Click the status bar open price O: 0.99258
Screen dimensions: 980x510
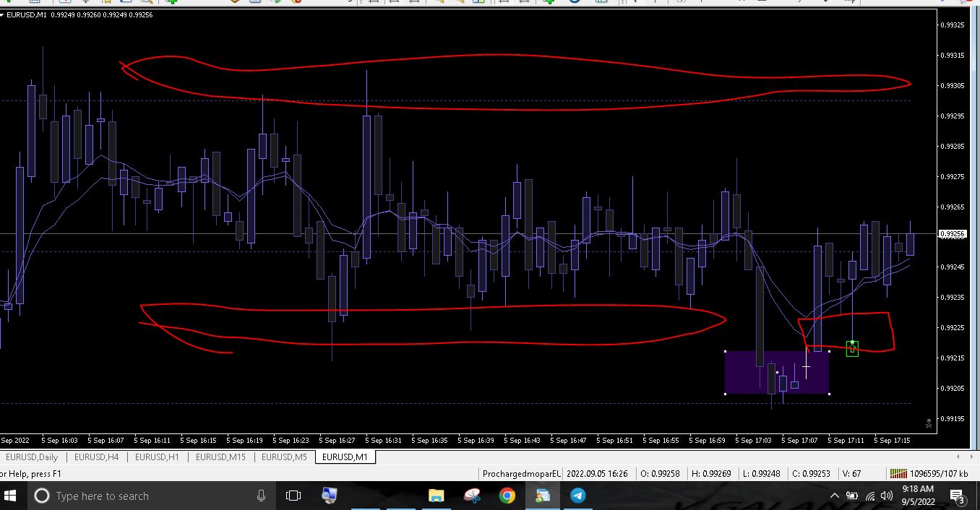(661, 474)
